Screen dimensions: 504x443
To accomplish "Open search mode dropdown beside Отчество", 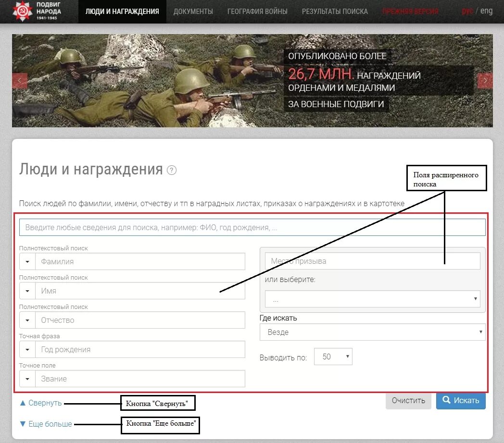I will (x=27, y=320).
